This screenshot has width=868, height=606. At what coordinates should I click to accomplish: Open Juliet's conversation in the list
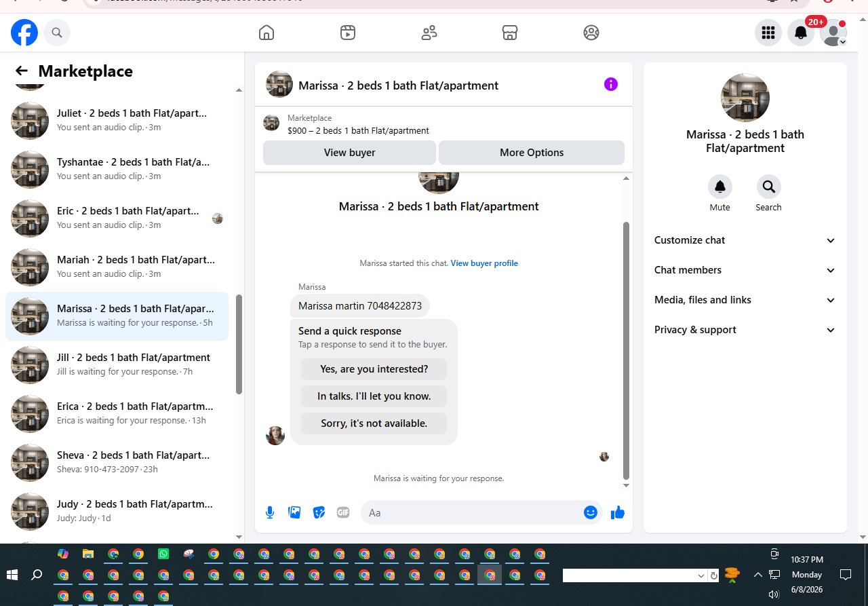(117, 121)
